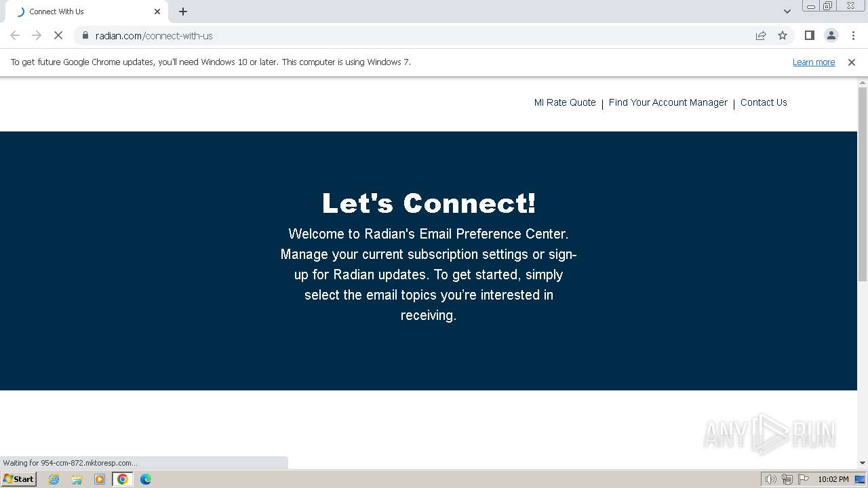Show desktop via taskbar corner button

(861, 479)
